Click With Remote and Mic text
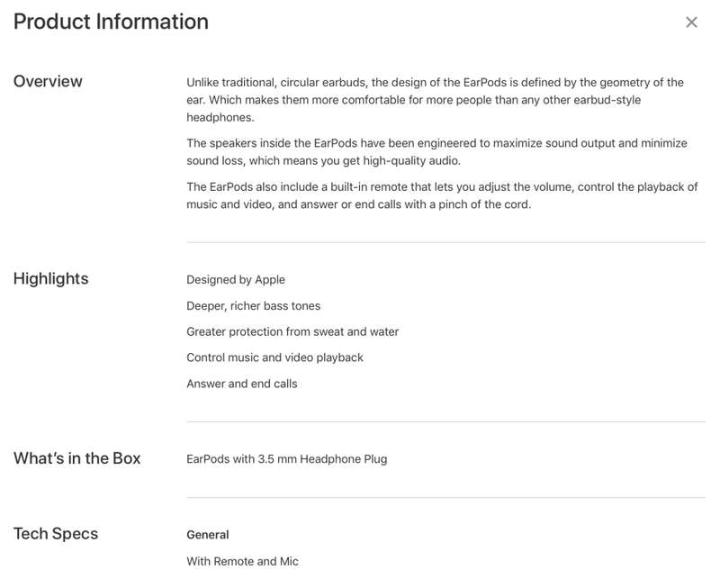 (x=242, y=561)
